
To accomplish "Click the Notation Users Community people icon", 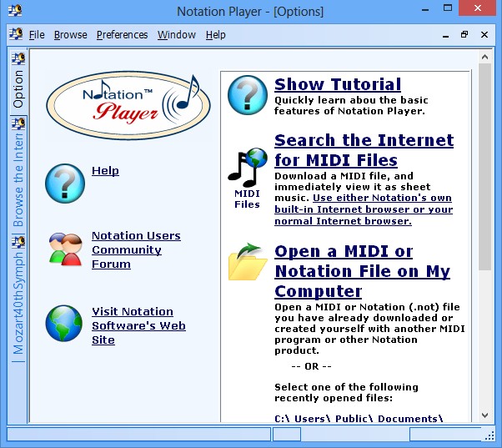I will coord(66,249).
